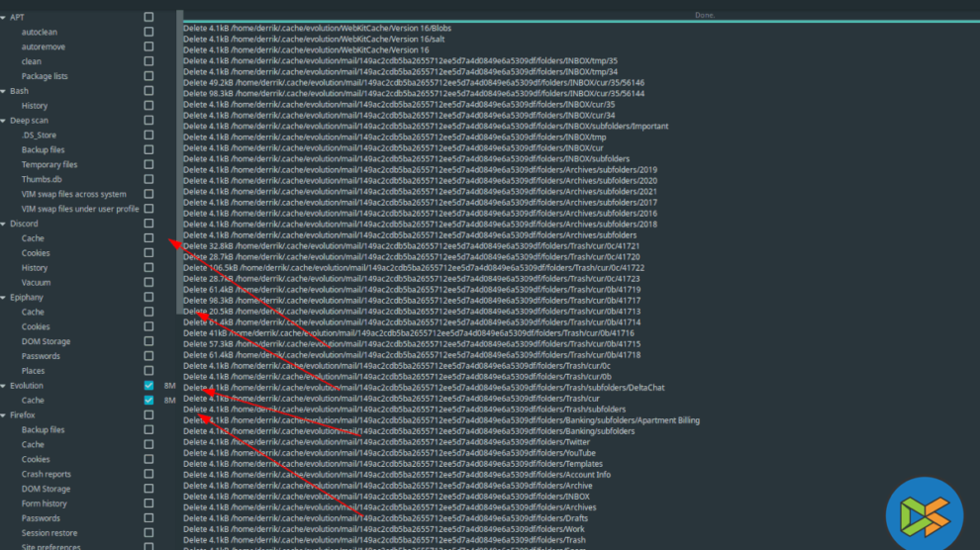Tick the Package lists checkbox
The image size is (980, 550).
click(148, 76)
